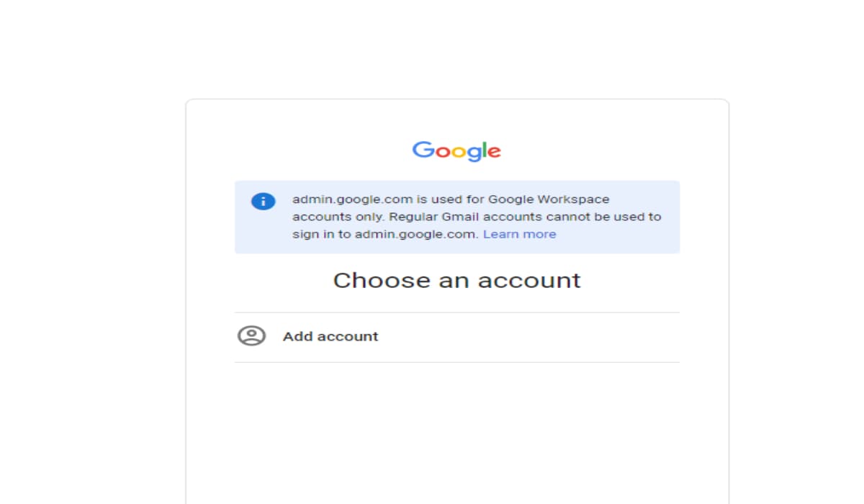Click the circular person silhouette icon

pos(250,336)
